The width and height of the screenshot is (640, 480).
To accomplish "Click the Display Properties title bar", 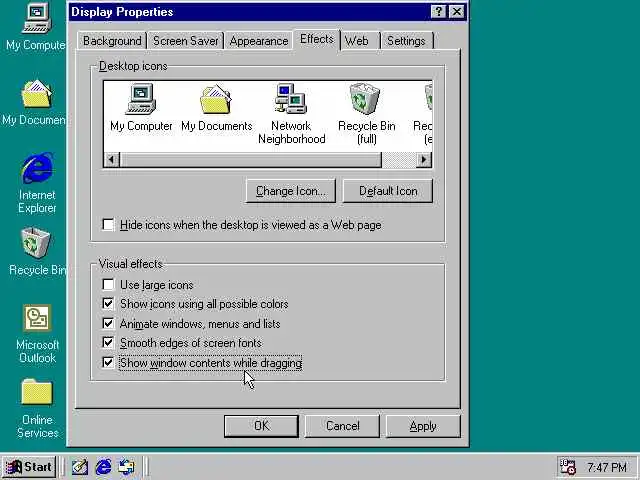I will (267, 12).
